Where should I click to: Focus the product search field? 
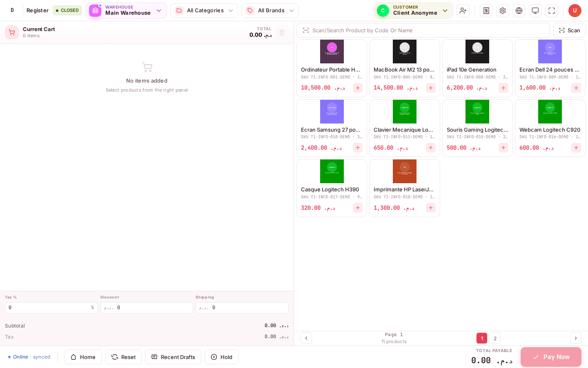pyautogui.click(x=423, y=30)
